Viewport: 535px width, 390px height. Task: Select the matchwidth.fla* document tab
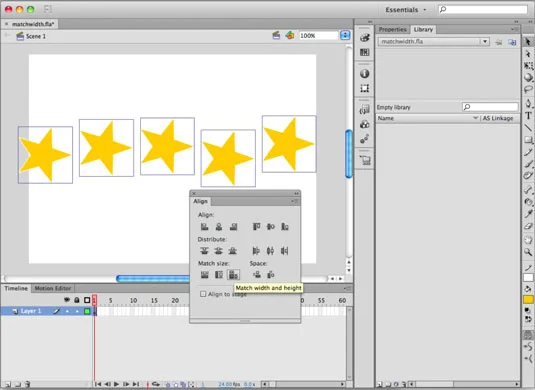click(x=33, y=24)
